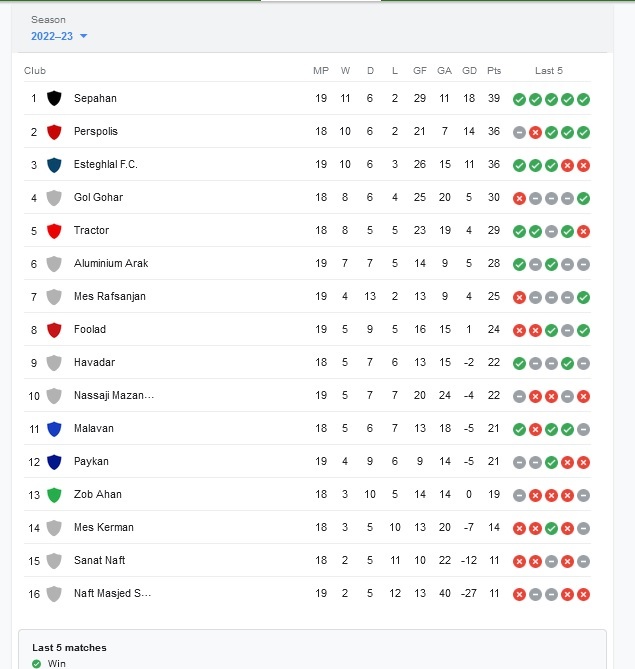
Task: Click the Nassaji Mazan... team name
Action: click(114, 396)
